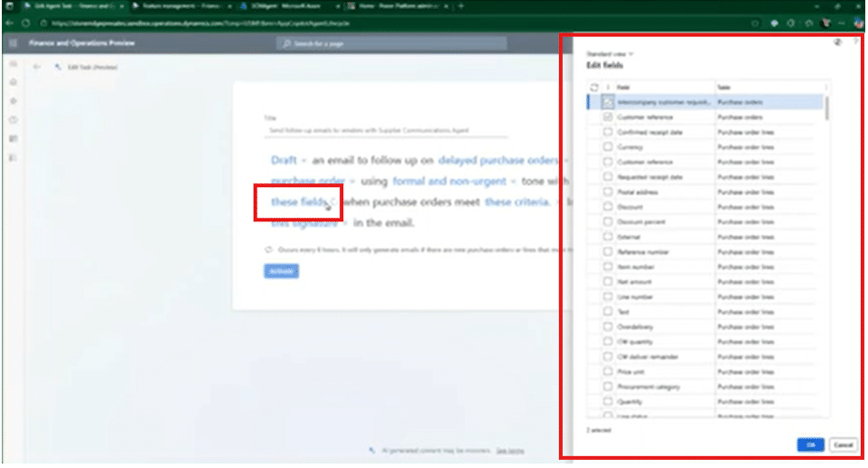This screenshot has height=468, width=868.
Task: Click the help question mark in panel
Action: [x=856, y=42]
